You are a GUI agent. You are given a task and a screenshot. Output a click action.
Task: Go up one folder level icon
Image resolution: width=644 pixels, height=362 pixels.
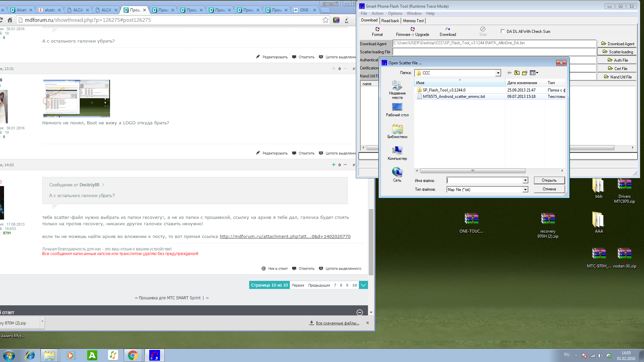click(517, 73)
